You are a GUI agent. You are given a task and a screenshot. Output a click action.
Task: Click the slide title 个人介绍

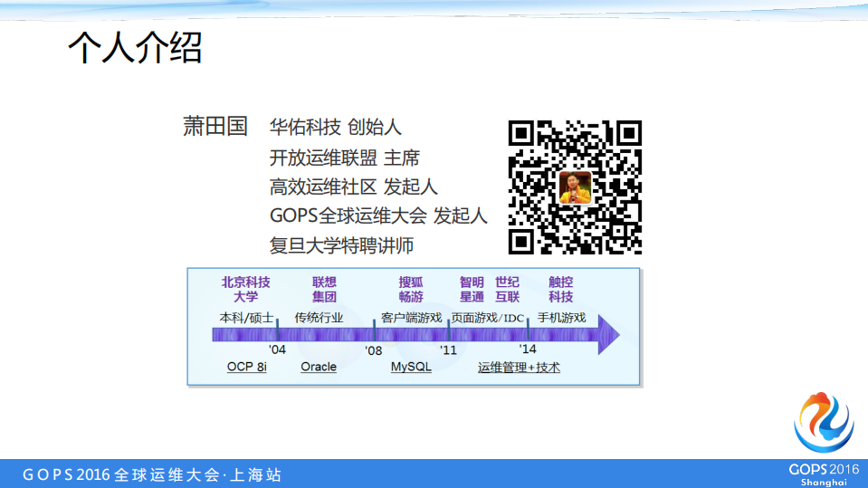point(135,48)
